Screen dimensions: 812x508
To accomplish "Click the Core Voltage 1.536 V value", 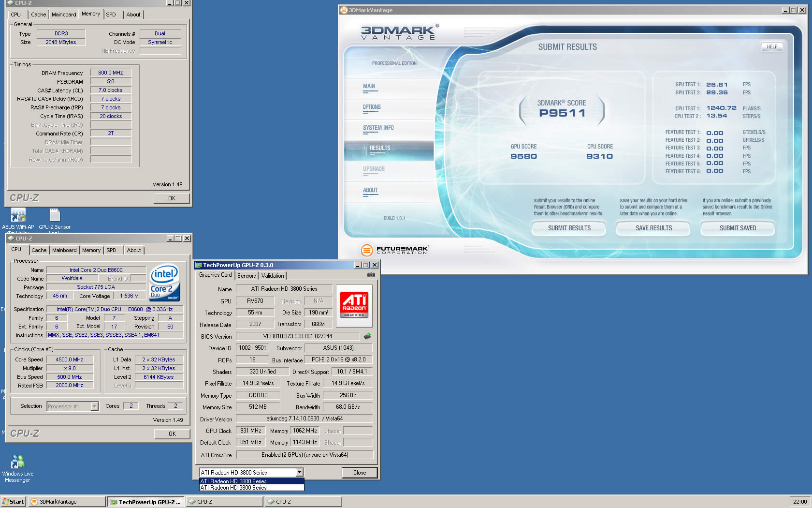I will click(x=129, y=296).
